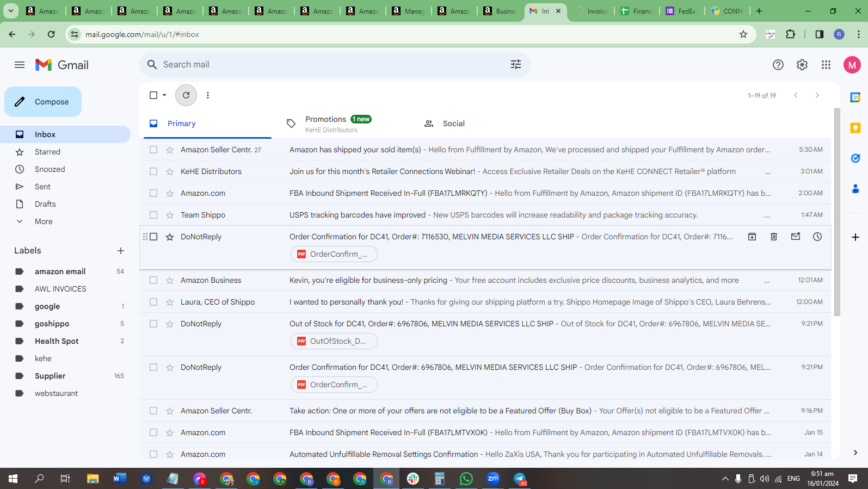The image size is (868, 489).
Task: Open Gmail support help icon
Action: pos(778,65)
